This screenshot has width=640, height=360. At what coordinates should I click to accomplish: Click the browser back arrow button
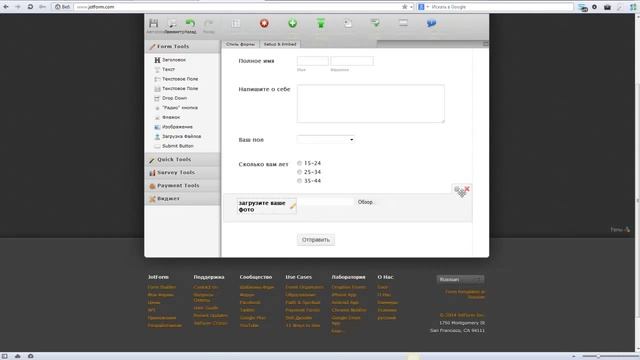pyautogui.click(x=6, y=7)
